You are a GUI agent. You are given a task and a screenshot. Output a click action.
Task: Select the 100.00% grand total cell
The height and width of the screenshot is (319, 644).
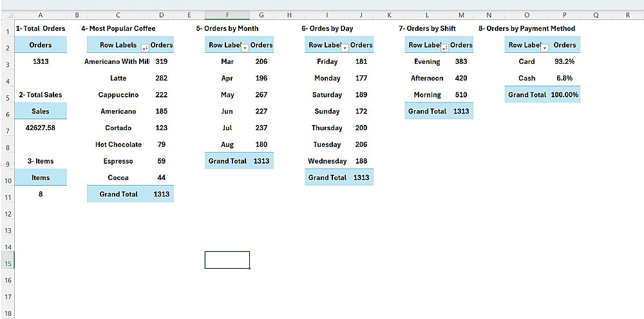point(565,95)
